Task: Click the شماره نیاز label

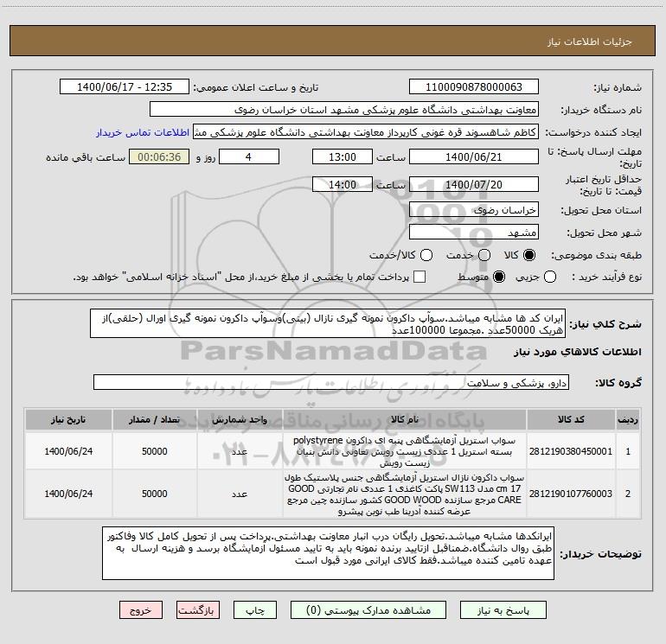Action: (618, 88)
